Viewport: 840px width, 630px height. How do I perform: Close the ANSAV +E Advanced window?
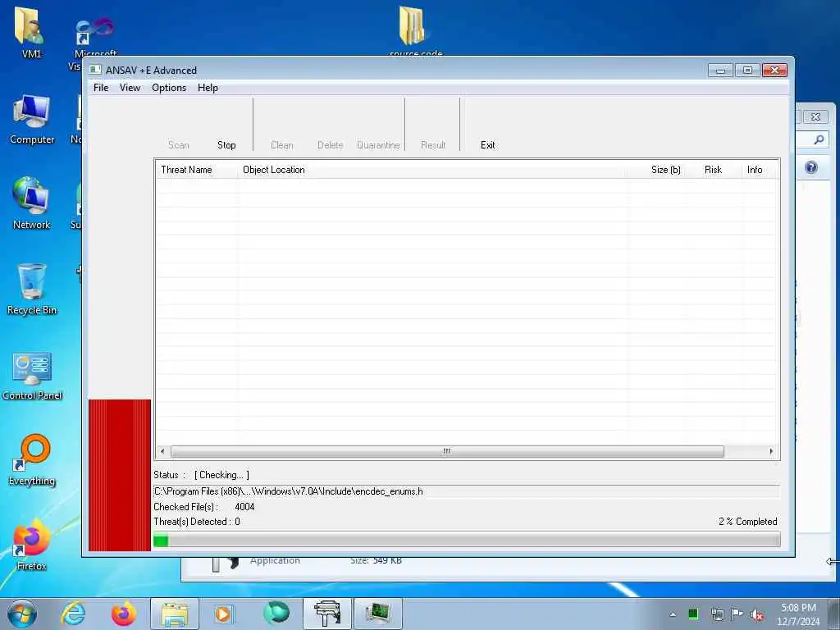coord(774,71)
